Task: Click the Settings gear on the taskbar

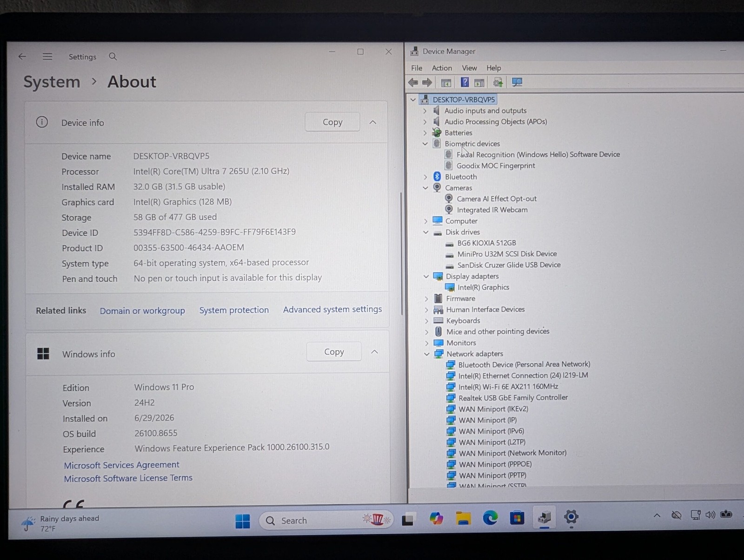Action: [x=571, y=517]
